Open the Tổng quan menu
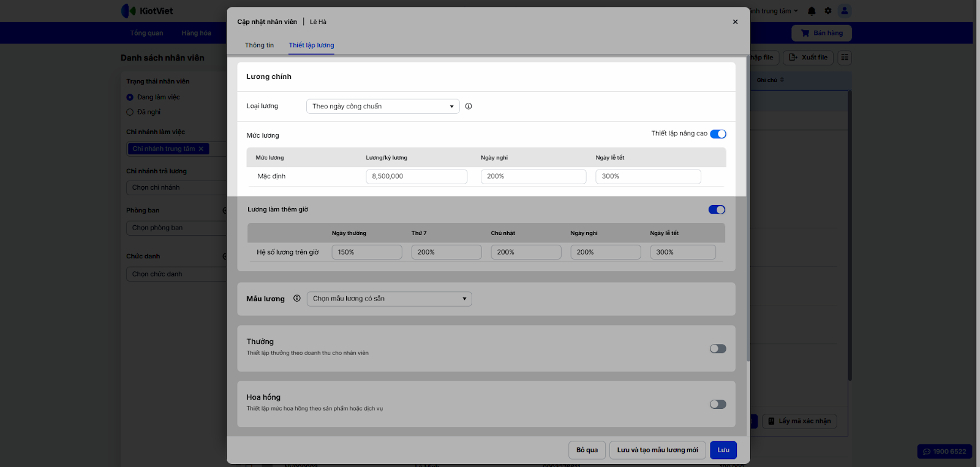 click(146, 33)
